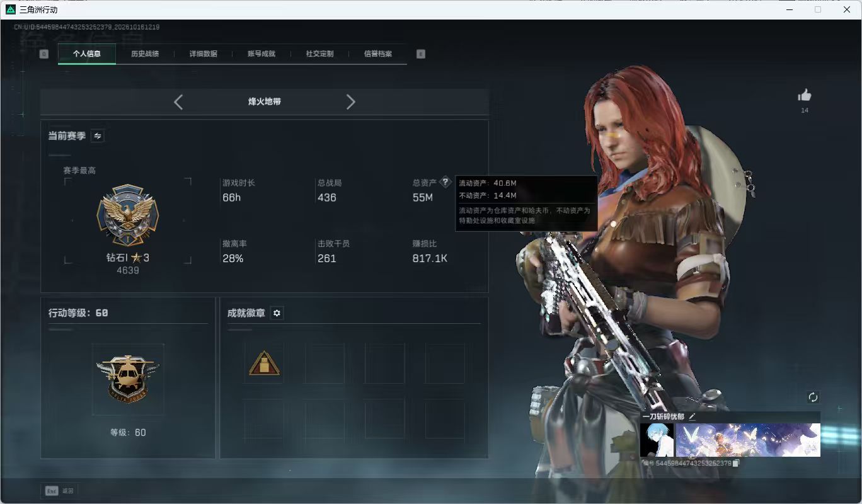The height and width of the screenshot is (504, 862).
Task: Go to next mode with right arrow
Action: (x=351, y=102)
